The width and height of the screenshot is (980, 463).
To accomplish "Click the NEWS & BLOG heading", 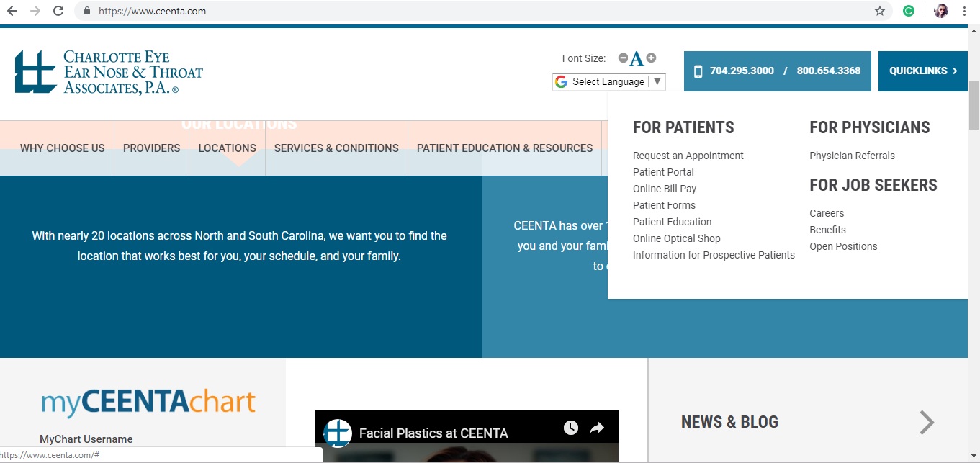I will (729, 422).
